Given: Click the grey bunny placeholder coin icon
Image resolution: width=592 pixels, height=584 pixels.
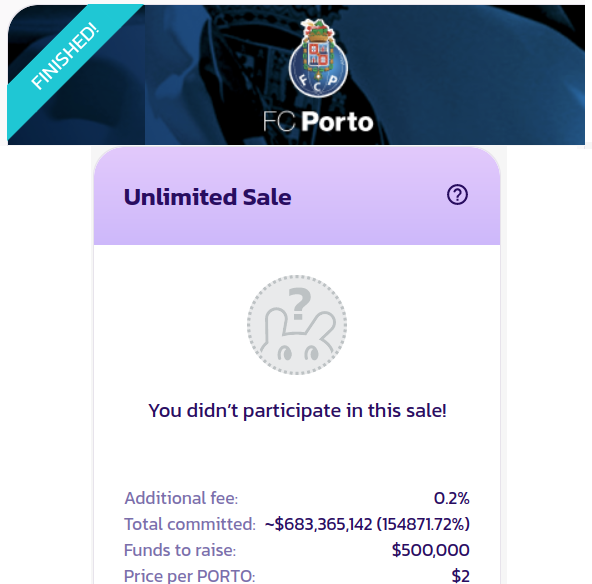Looking at the screenshot, I should 297,325.
